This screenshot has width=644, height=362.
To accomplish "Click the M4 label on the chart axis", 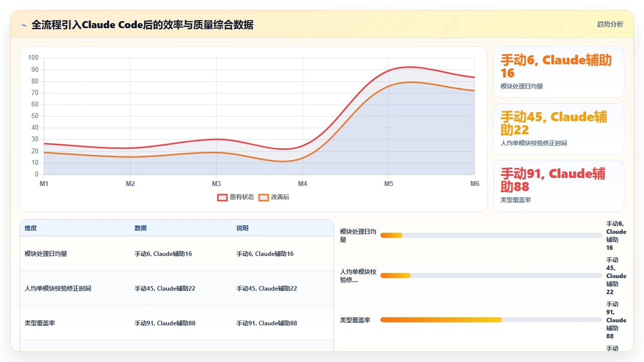I will tap(302, 184).
